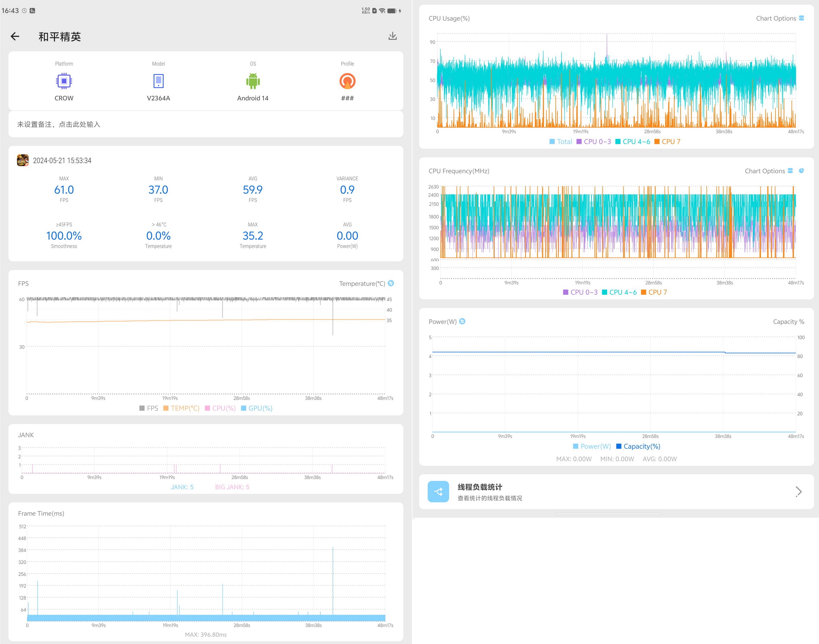Click the MAX: 396.80ms frame time label
The width and height of the screenshot is (819, 644).
pyautogui.click(x=206, y=634)
